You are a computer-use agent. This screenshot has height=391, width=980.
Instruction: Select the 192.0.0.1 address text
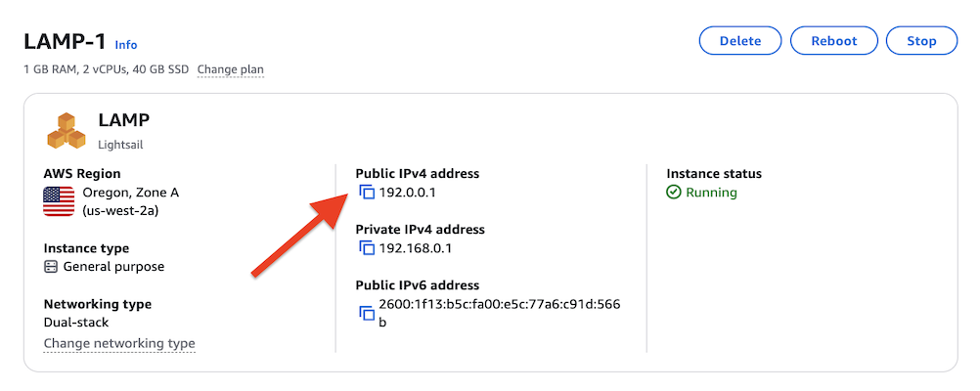408,193
